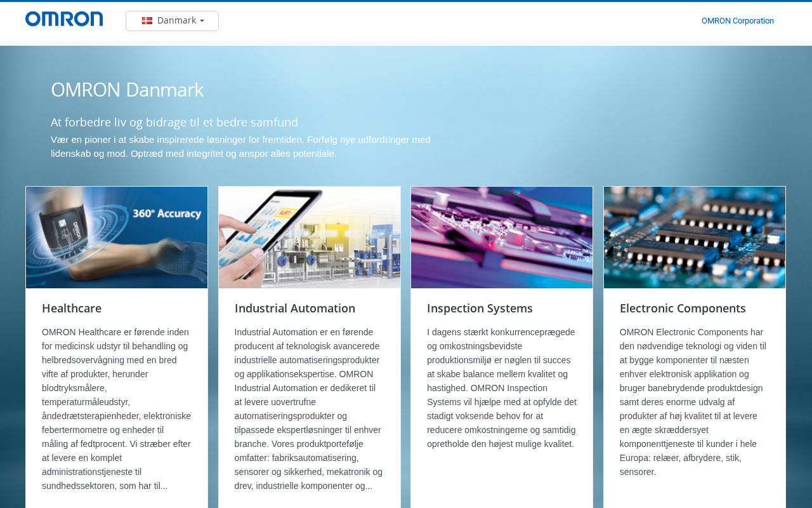Click the paragraph starting 'Vær en pioner'
Viewport: 812px width, 508px height.
[240, 147]
